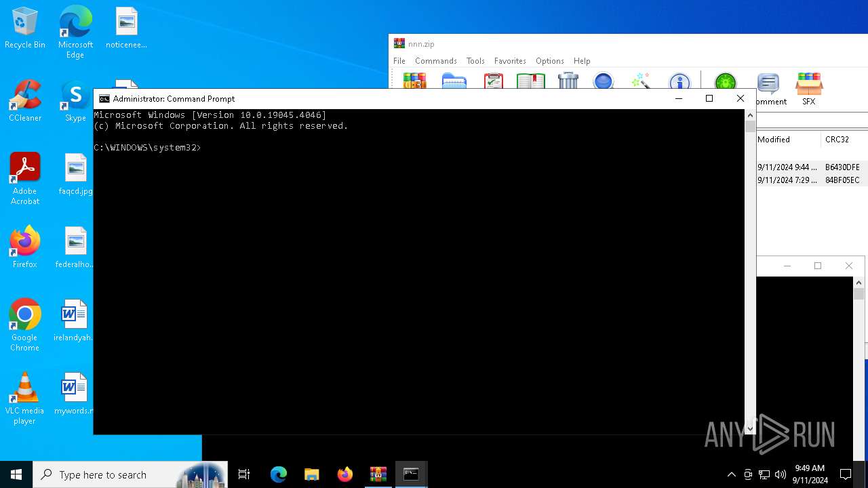Click the WinRAR Add toolbar icon

(414, 80)
